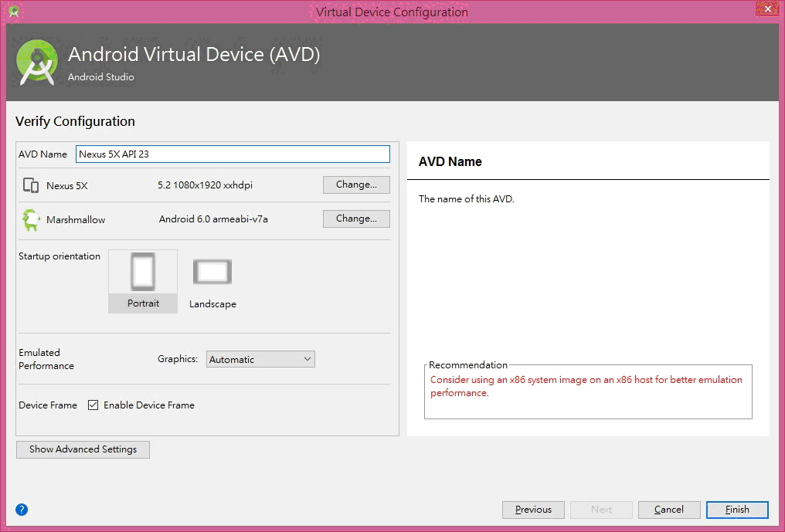785x532 pixels.
Task: Click the 'Android 6.0 armeabi-v7a' text
Action: (213, 219)
